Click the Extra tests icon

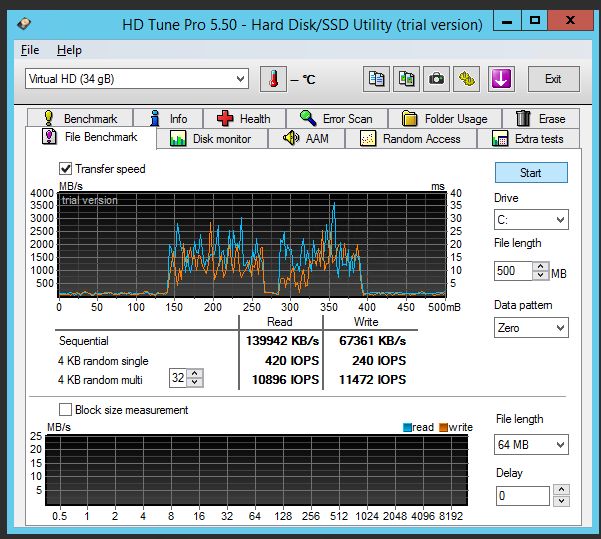point(500,138)
